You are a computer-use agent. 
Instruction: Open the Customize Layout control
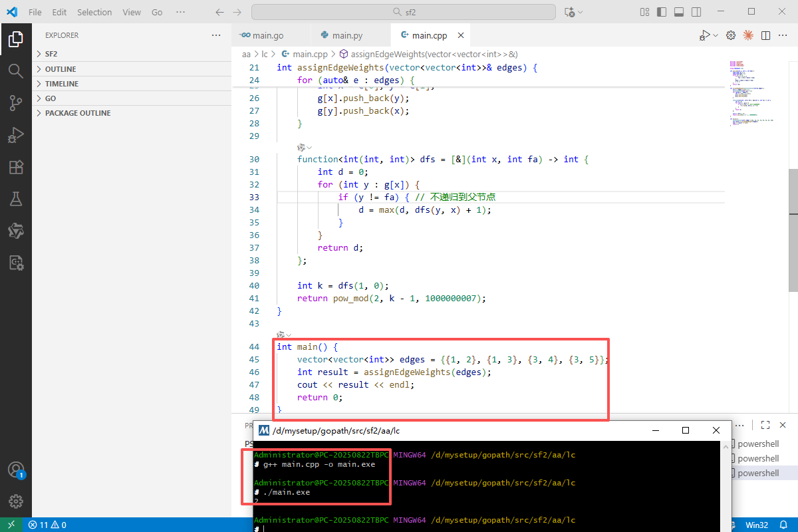[x=644, y=12]
